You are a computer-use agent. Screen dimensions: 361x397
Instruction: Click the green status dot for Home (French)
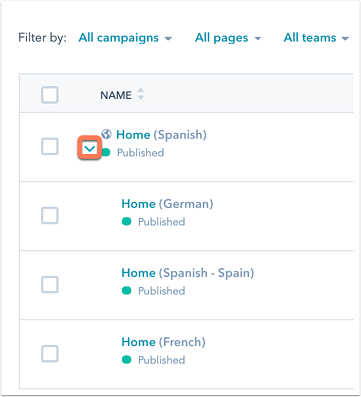[127, 360]
